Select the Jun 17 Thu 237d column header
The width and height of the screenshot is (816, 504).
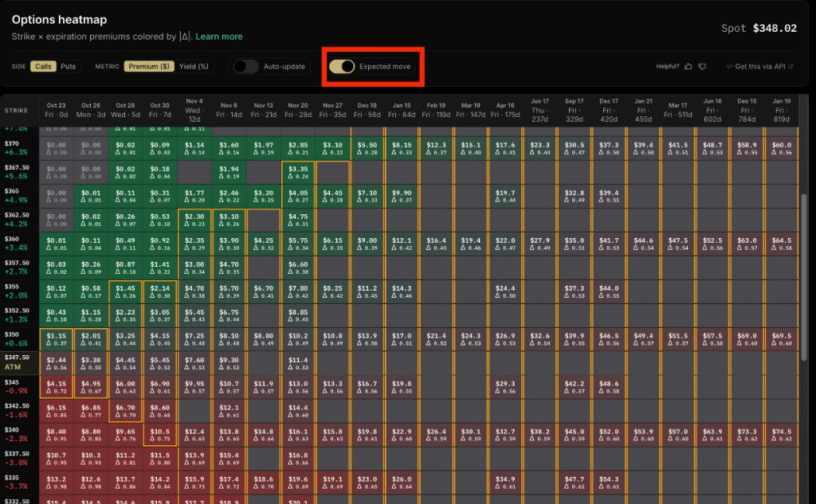tap(539, 110)
